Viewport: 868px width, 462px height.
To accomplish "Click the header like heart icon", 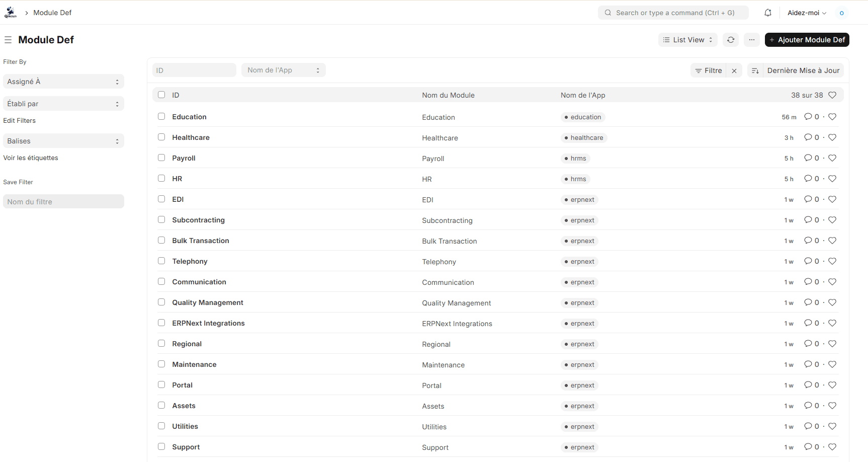I will [x=832, y=95].
